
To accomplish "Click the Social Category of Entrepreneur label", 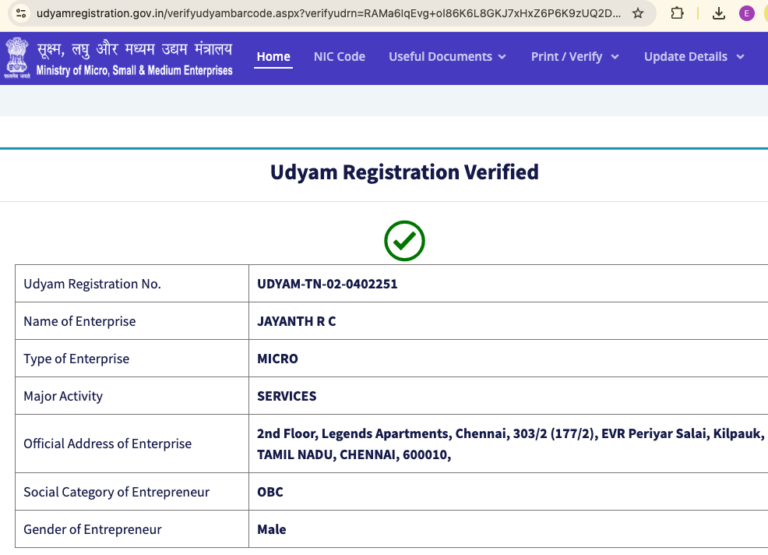I will (117, 491).
